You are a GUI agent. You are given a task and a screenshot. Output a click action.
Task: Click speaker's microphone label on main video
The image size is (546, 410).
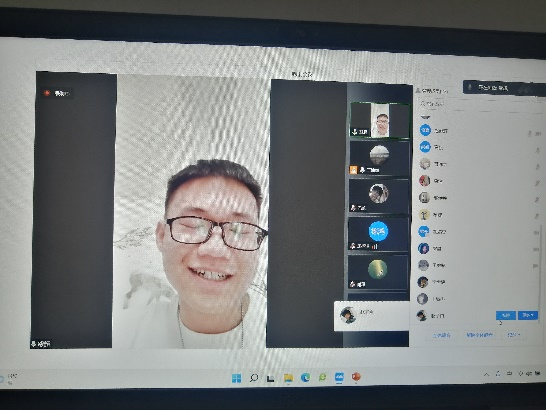pos(41,344)
